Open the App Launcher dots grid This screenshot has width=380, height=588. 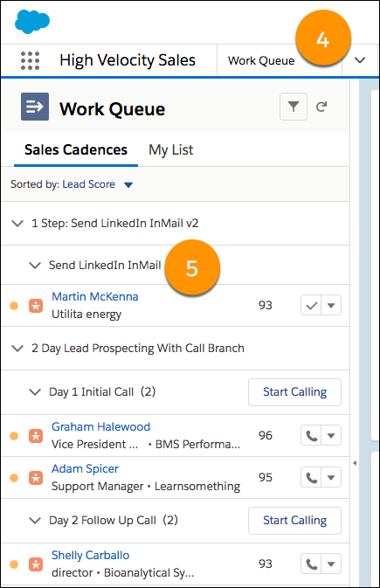[30, 60]
